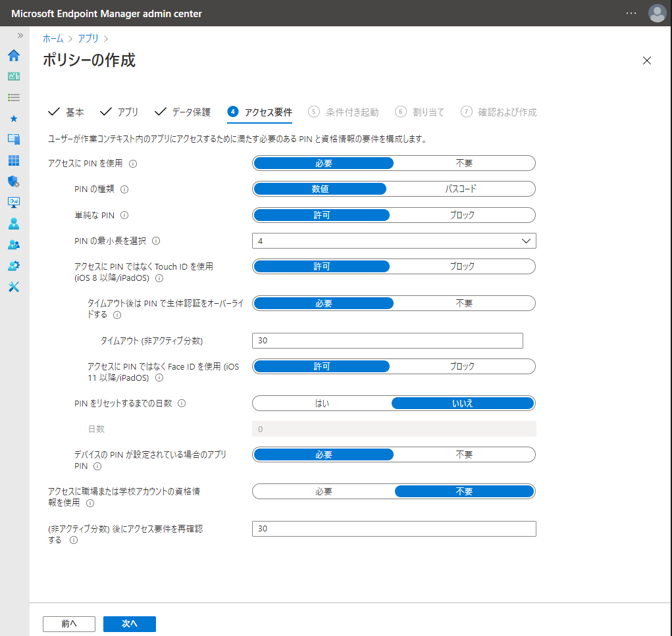
Task: Open the ellipsis menu in header
Action: pos(631,13)
